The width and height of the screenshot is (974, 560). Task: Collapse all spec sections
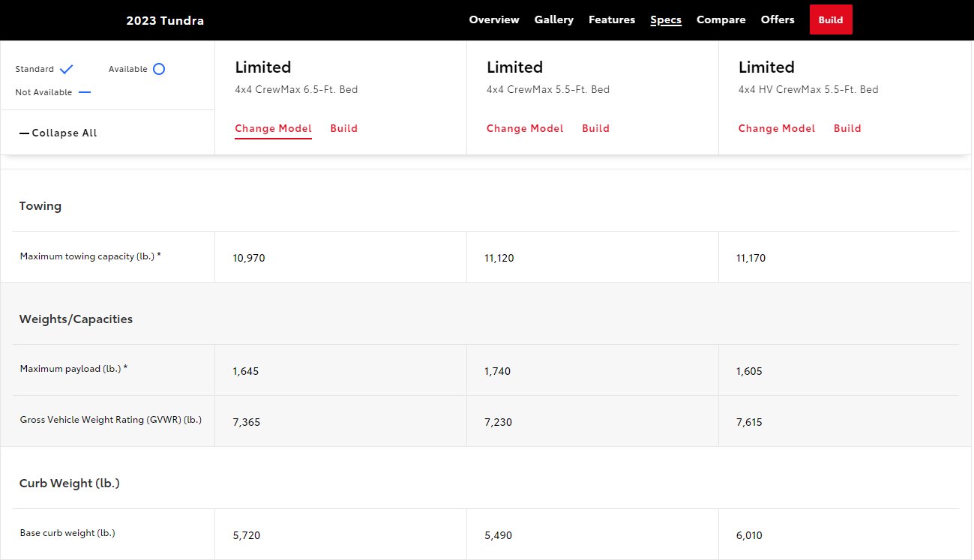pos(58,133)
